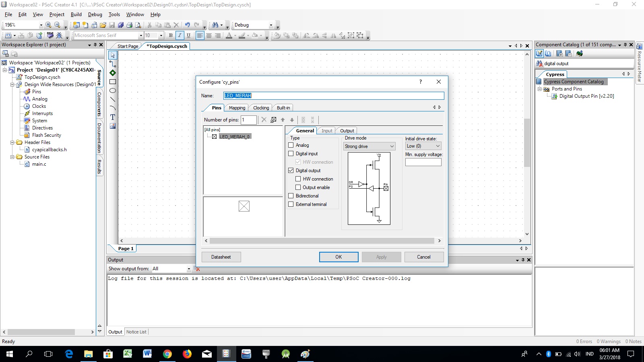Click the open folder icon in toolbar

coord(103,25)
